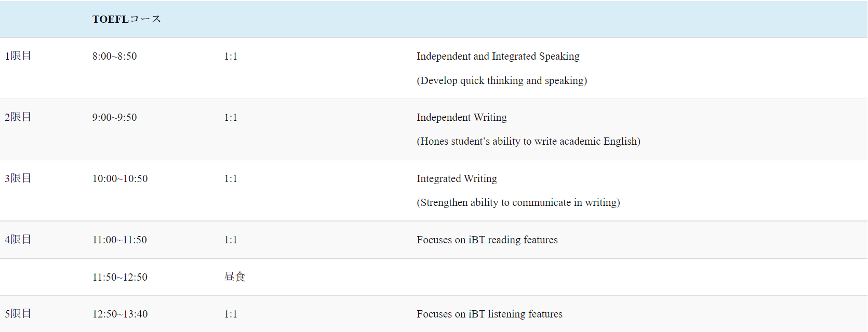868x332 pixels.
Task: Click Hones student's ability description text
Action: click(x=528, y=141)
